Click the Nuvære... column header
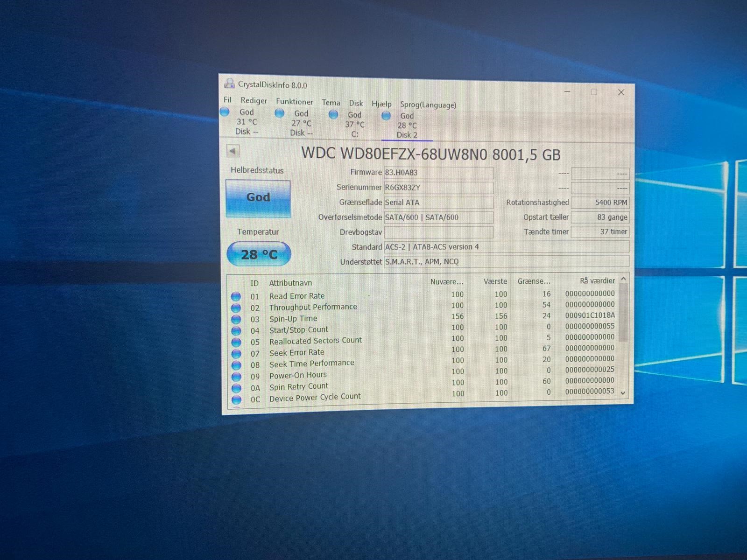Viewport: 747px width, 560px height. click(x=447, y=282)
